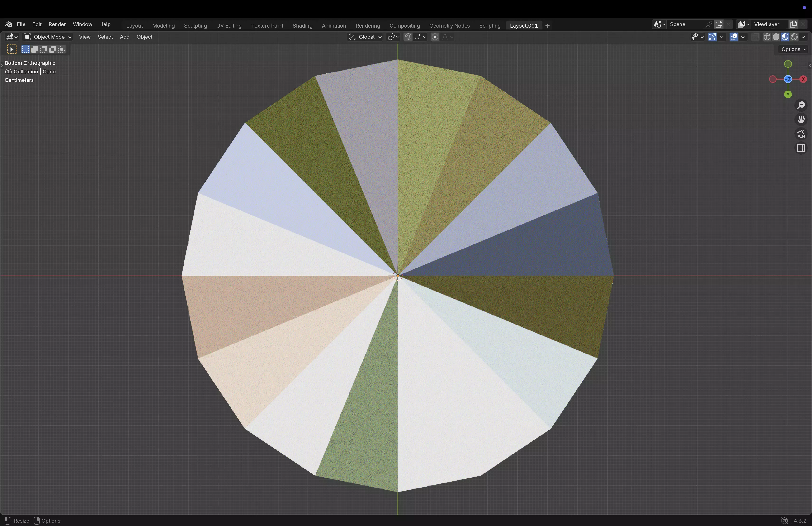Image resolution: width=812 pixels, height=526 pixels.
Task: Toggle viewport overlays button
Action: 734,37
